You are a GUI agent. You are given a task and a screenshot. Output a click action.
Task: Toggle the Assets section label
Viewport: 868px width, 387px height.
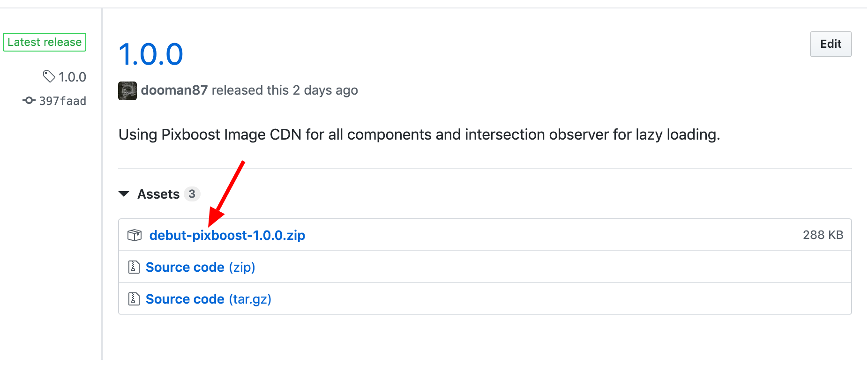158,194
